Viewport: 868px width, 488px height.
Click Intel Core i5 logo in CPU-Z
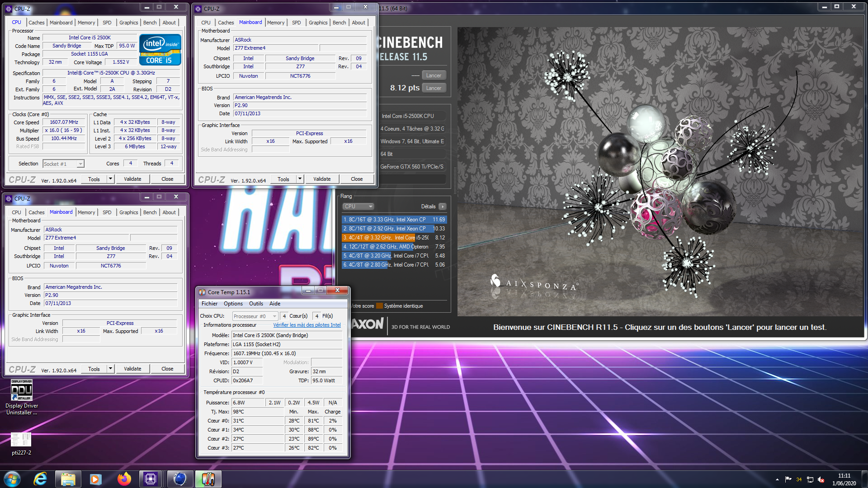coord(160,50)
